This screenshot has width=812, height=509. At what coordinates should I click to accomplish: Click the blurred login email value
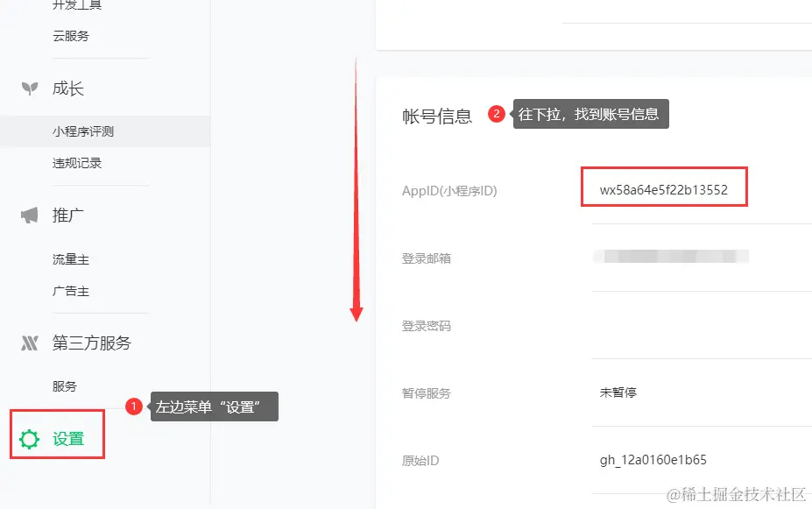[671, 257]
